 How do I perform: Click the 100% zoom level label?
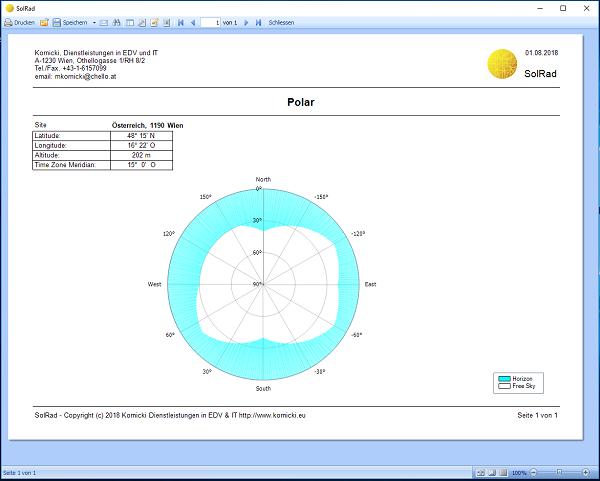coord(519,472)
